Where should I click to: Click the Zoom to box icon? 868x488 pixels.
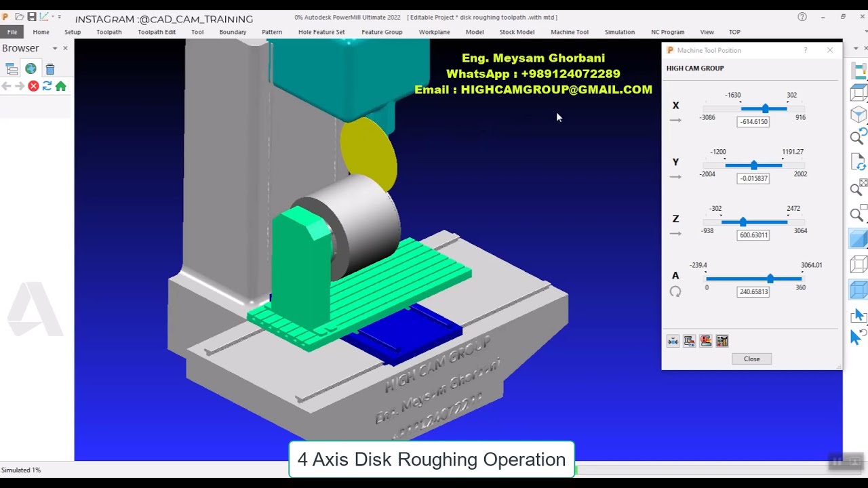click(859, 213)
